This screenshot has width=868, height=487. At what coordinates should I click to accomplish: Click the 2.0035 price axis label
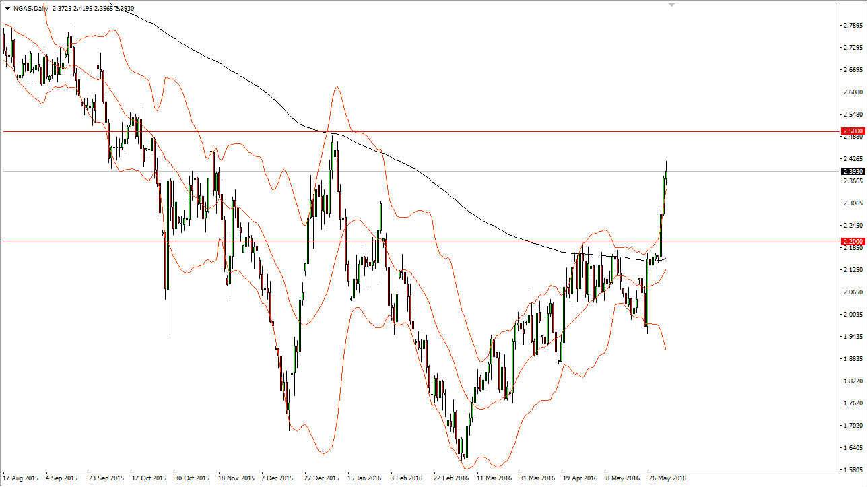853,315
